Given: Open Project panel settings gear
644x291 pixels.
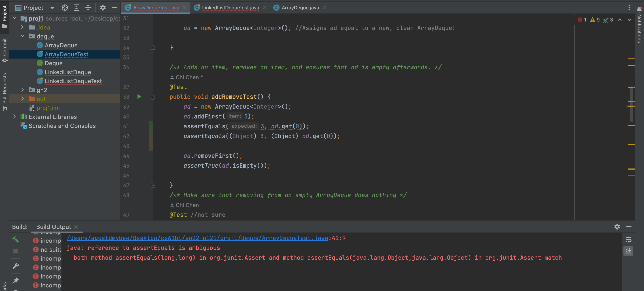Looking at the screenshot, I should pos(103,8).
